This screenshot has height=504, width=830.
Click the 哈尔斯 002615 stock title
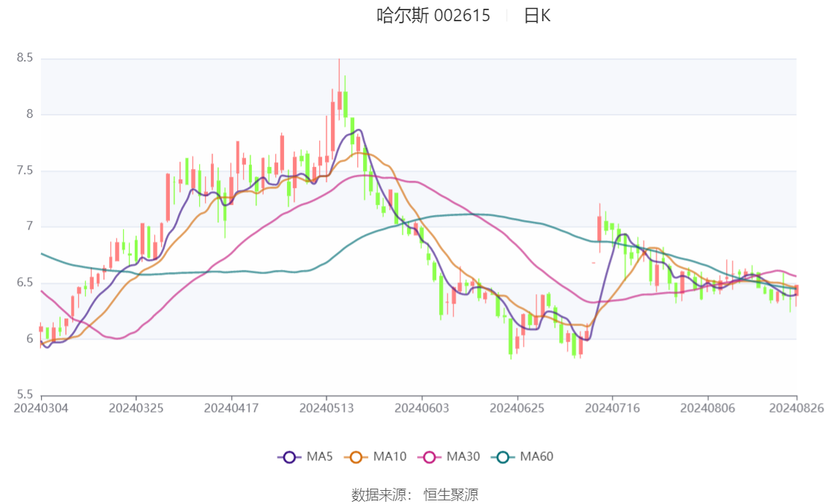433,16
